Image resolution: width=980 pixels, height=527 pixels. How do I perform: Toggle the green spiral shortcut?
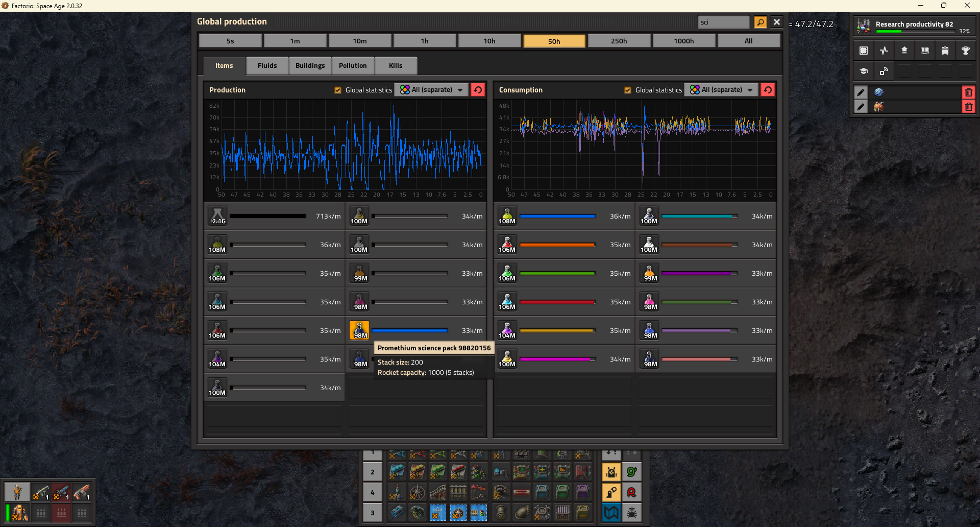click(x=632, y=472)
